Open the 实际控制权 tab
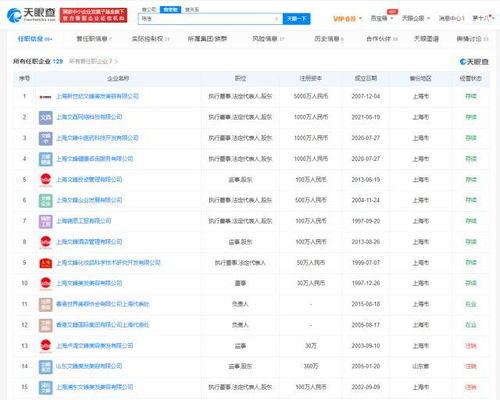 (150, 39)
